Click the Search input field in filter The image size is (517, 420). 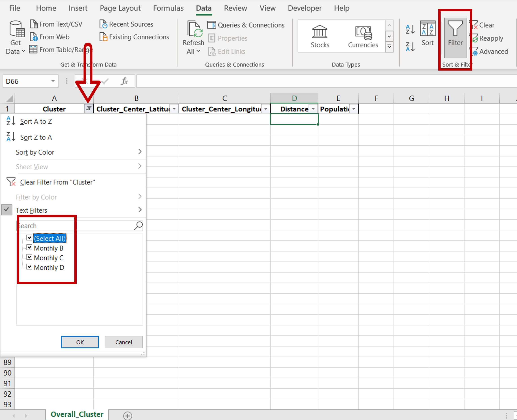(x=80, y=225)
